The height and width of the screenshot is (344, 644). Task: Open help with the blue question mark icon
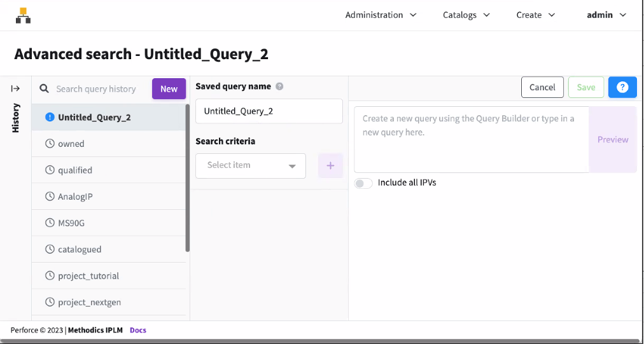[622, 87]
